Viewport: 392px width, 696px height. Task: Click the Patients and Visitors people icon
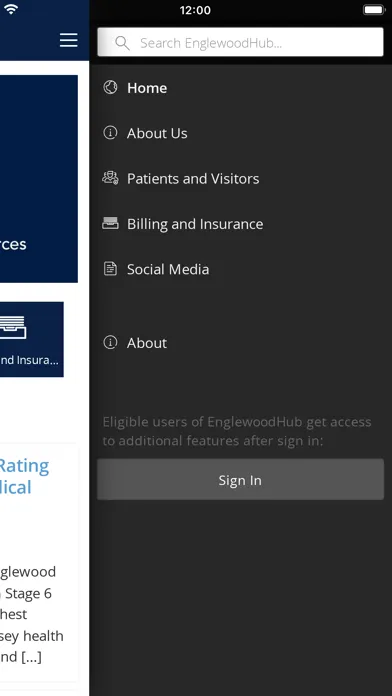click(110, 178)
